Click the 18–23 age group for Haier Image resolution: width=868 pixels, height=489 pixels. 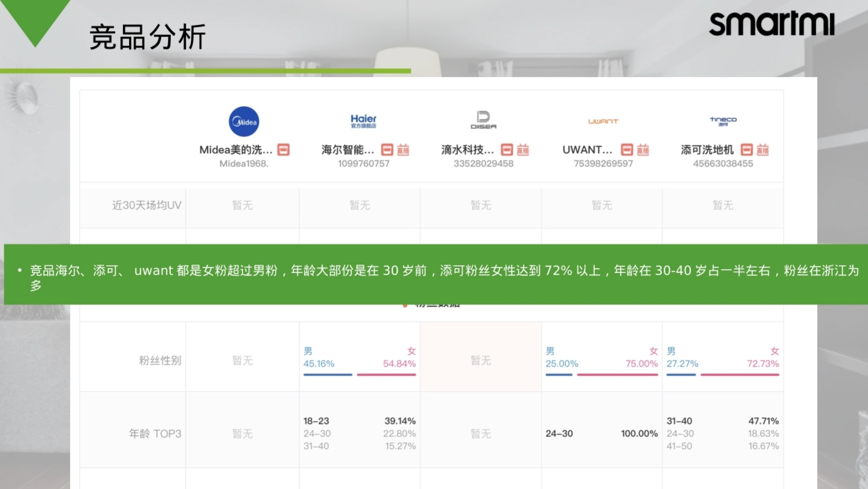coord(316,421)
